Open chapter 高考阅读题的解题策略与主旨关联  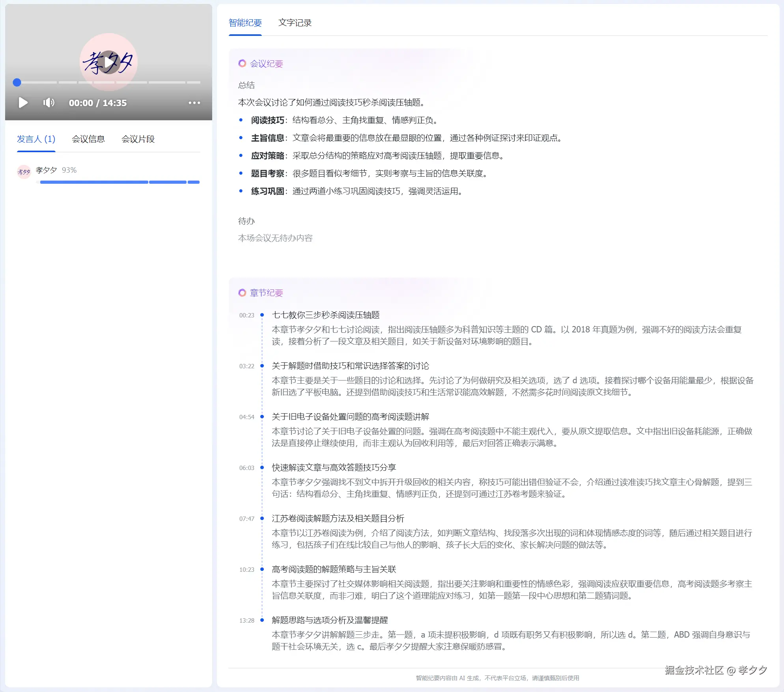point(334,569)
